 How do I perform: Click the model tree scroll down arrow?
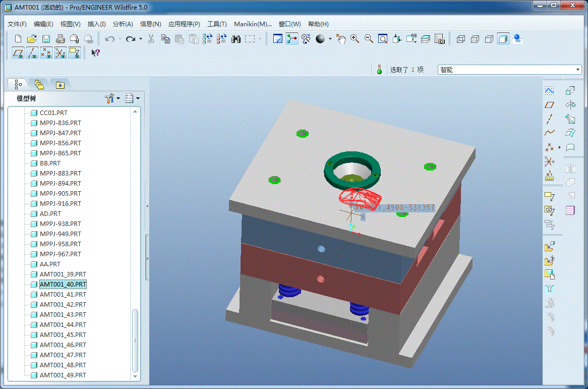coord(135,376)
